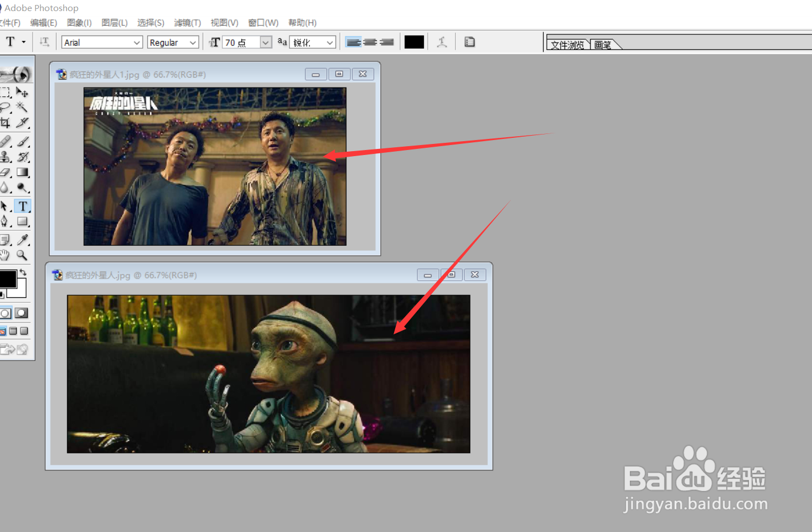Select the Zoom tool
Image resolution: width=812 pixels, height=532 pixels.
(x=22, y=255)
